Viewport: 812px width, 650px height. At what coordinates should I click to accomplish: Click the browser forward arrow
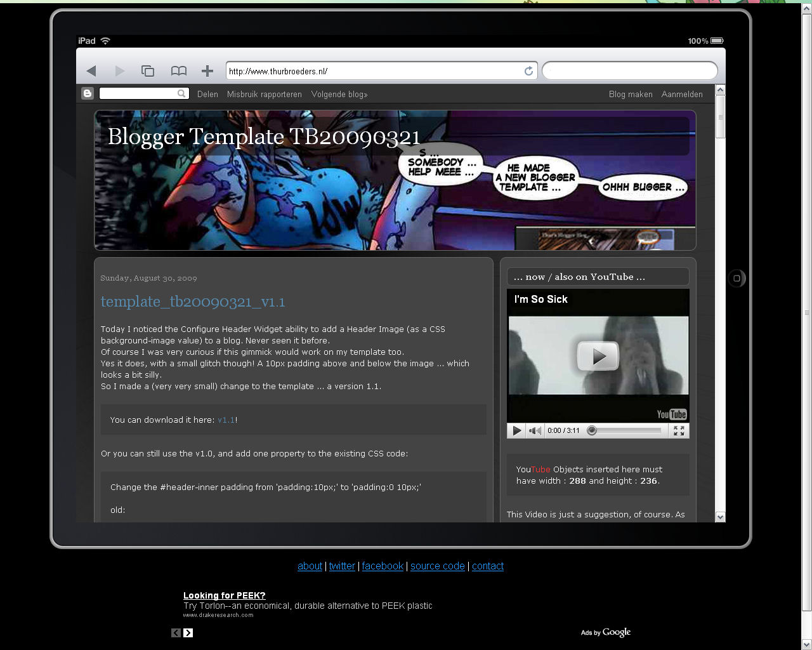click(x=119, y=71)
